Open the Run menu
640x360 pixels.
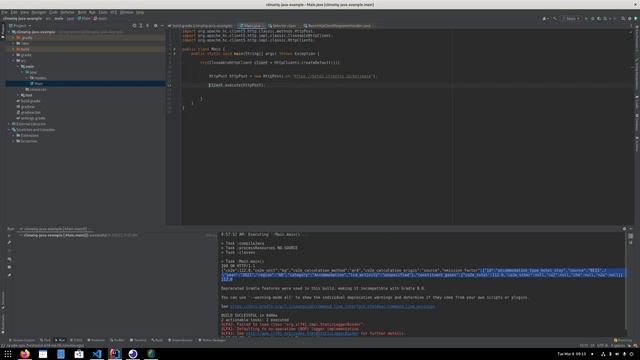click(92, 12)
